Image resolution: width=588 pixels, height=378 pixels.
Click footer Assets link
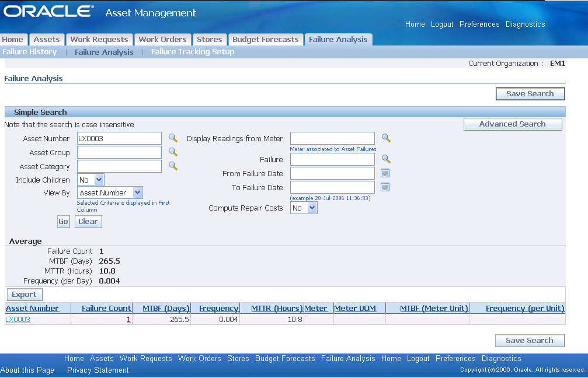coord(102,359)
